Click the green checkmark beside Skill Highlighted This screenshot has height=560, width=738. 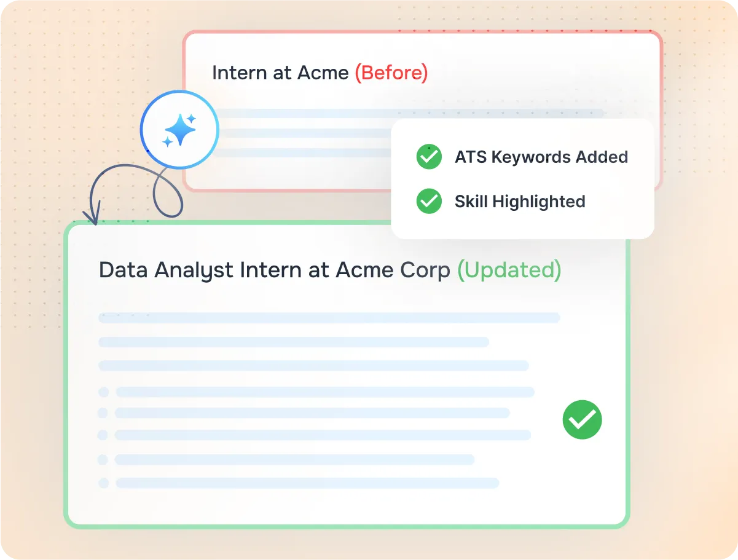tap(429, 201)
